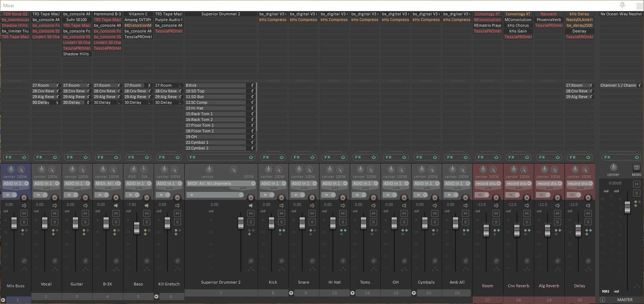Collapse the folder arrow beside track 9
Image resolution: width=644 pixels, height=304 pixels.
(291, 293)
